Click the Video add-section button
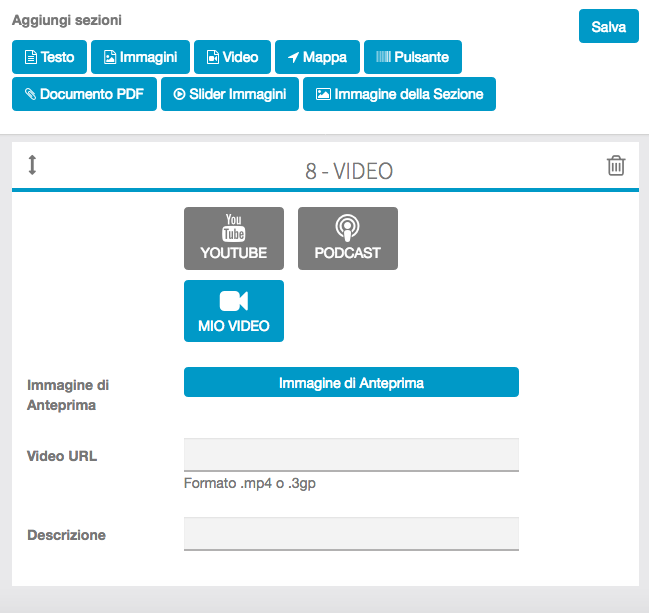Screen dimensions: 649x613 tap(232, 57)
